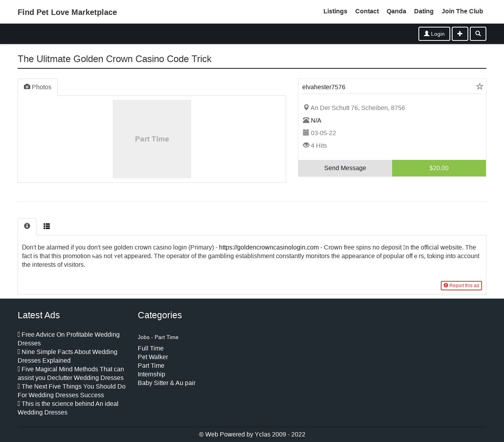Open address An Der Schutt 76, Scheiben
The width and height of the screenshot is (504, 442).
[x=358, y=108]
